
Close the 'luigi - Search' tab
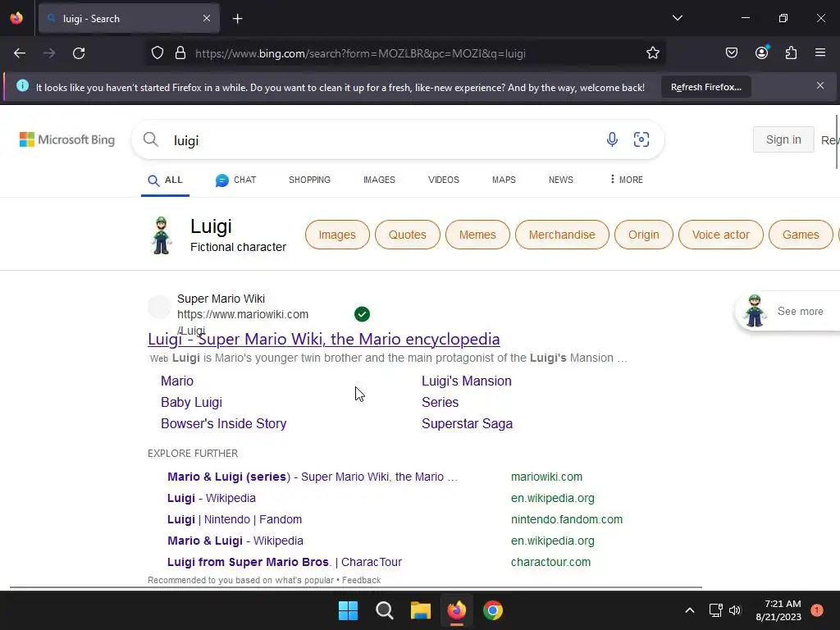[x=207, y=18]
